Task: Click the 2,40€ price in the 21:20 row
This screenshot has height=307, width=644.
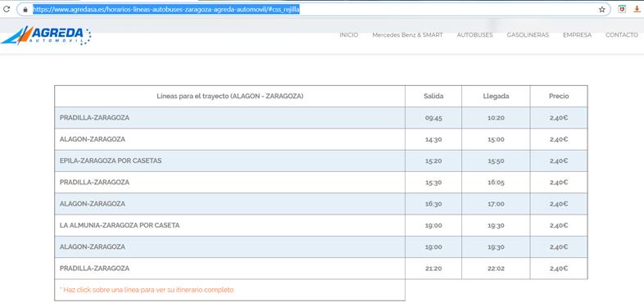Action: pos(559,269)
